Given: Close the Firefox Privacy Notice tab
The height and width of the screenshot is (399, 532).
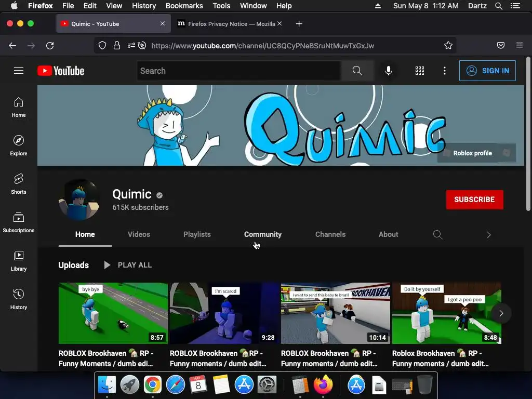Looking at the screenshot, I should [279, 24].
